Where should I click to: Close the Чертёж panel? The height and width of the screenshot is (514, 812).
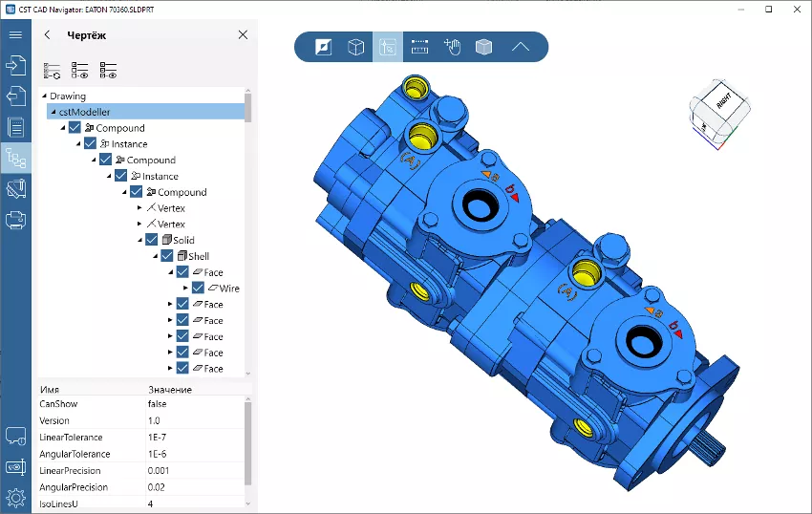click(242, 35)
